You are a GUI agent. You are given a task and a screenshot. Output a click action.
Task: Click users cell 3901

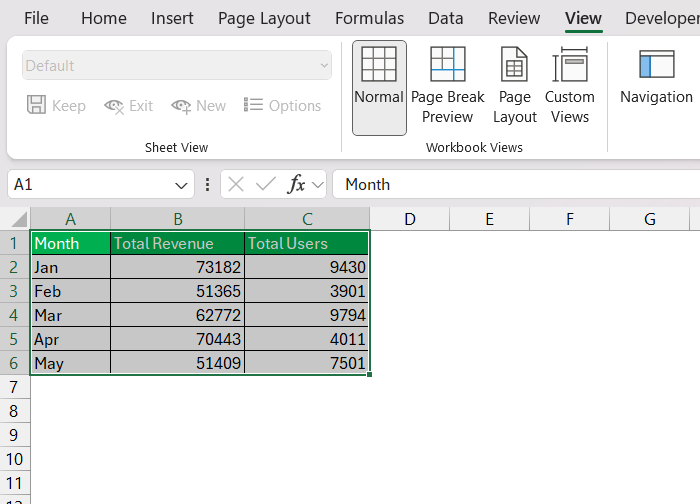307,291
